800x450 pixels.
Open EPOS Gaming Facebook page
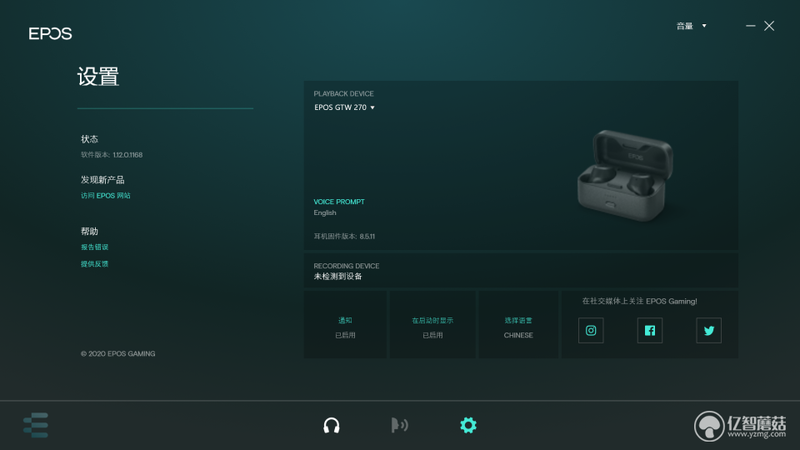pyautogui.click(x=649, y=331)
